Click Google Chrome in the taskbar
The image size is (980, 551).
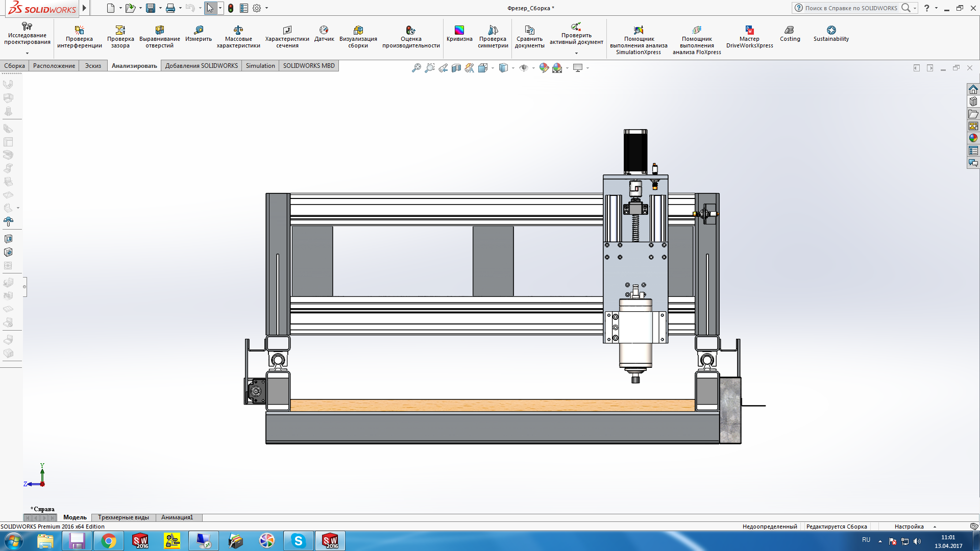point(108,541)
